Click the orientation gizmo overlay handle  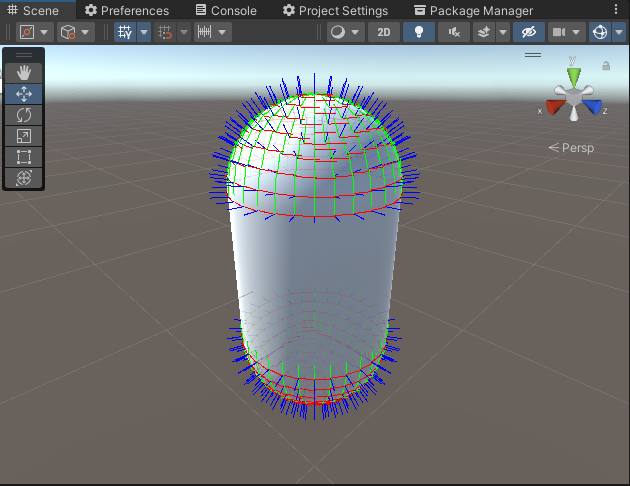coord(533,55)
